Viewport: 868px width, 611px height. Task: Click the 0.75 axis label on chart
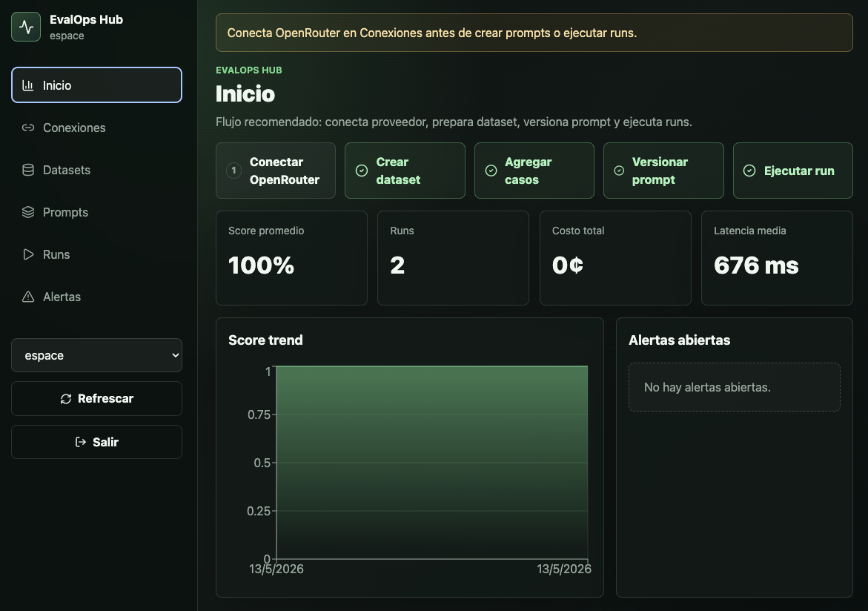click(259, 415)
